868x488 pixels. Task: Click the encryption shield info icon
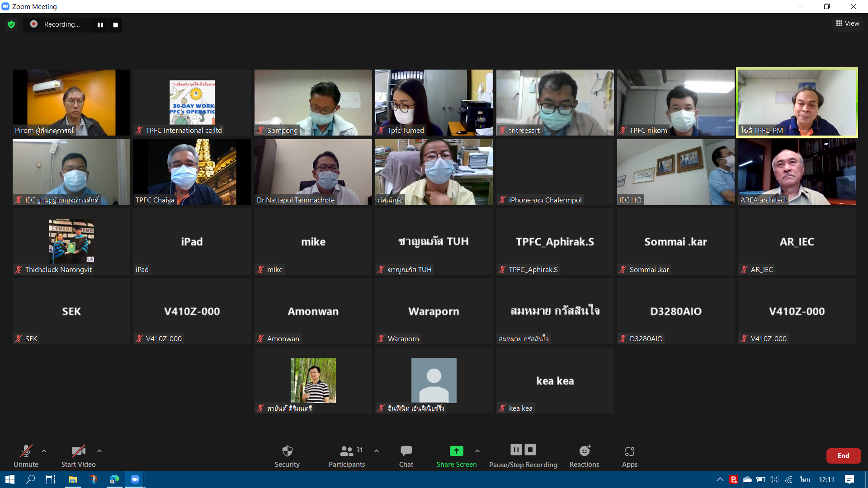(11, 24)
